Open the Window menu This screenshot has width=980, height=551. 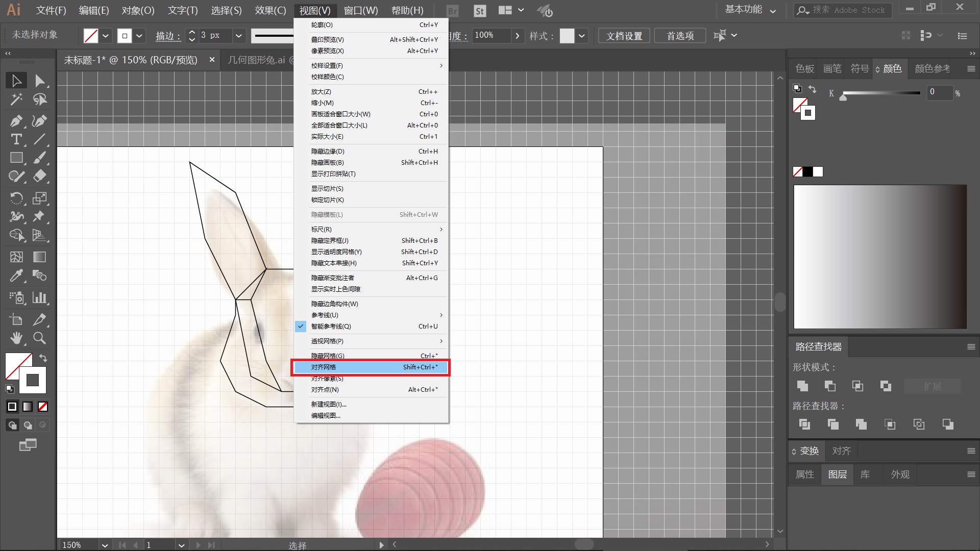[361, 10]
